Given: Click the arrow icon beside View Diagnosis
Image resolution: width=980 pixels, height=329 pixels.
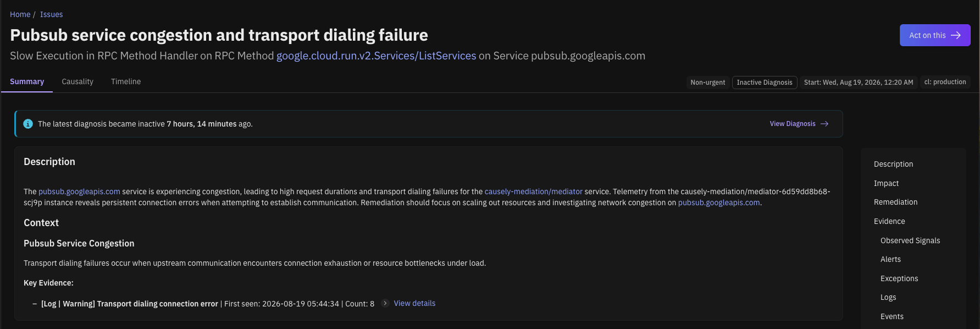Looking at the screenshot, I should (824, 124).
